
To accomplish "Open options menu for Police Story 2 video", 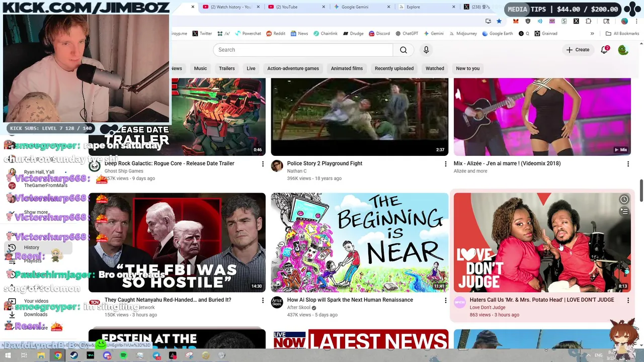I will pos(445,164).
